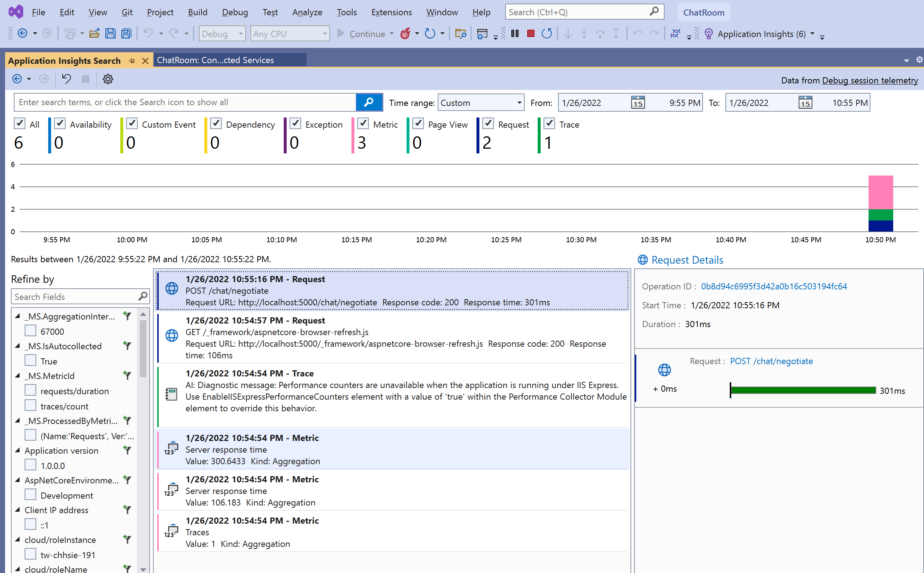
Task: Click the red Stop Debugging icon
Action: coord(531,34)
